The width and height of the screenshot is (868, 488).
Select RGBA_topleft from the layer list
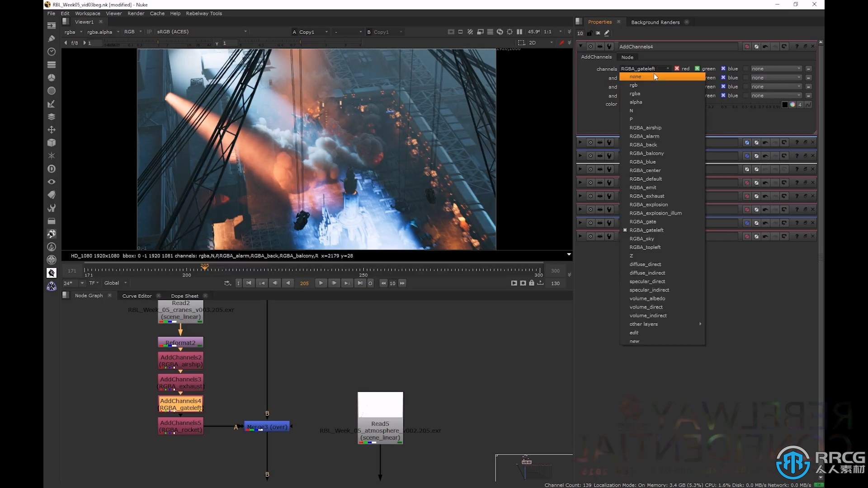tap(645, 248)
